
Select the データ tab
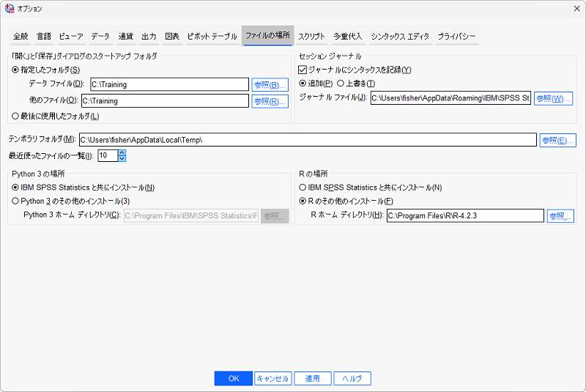100,36
